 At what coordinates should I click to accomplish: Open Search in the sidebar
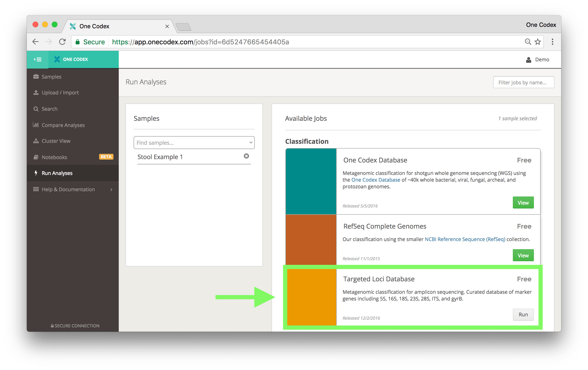click(x=73, y=109)
